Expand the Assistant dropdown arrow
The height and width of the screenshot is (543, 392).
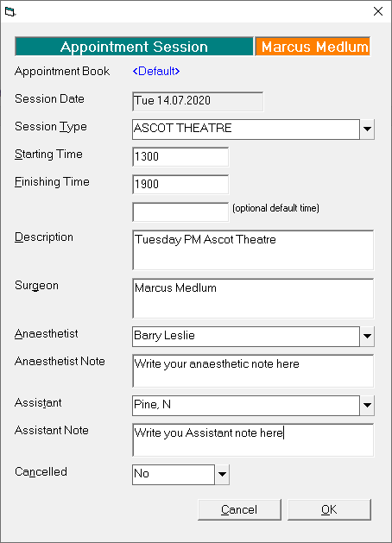tap(367, 405)
